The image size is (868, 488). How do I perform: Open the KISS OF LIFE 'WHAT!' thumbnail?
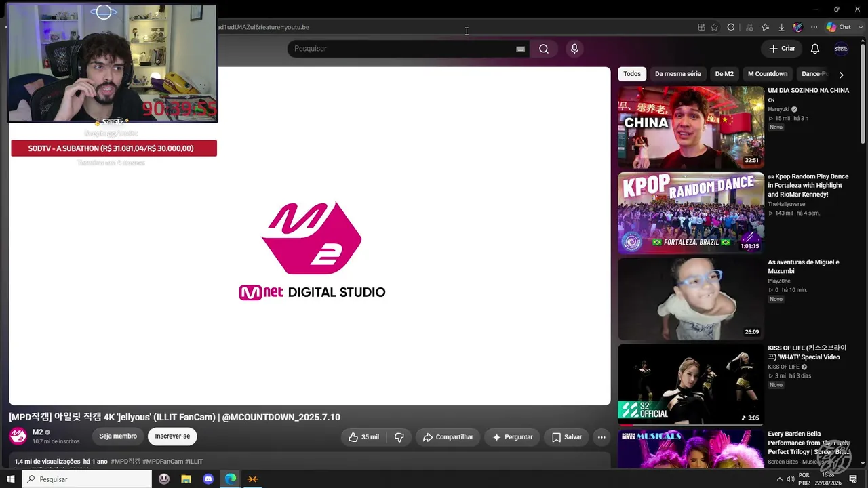[x=691, y=384]
